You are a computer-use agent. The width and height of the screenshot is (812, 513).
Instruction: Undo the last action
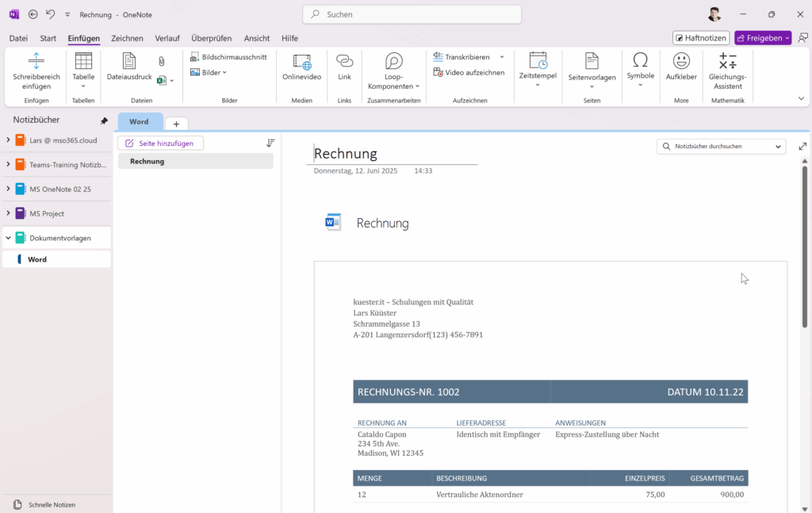[x=50, y=14]
